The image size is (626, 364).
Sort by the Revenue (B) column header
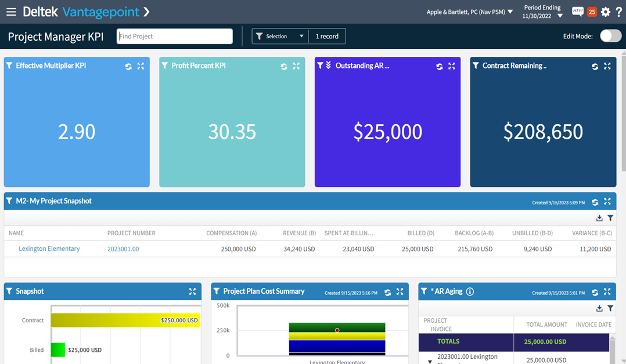pyautogui.click(x=299, y=233)
